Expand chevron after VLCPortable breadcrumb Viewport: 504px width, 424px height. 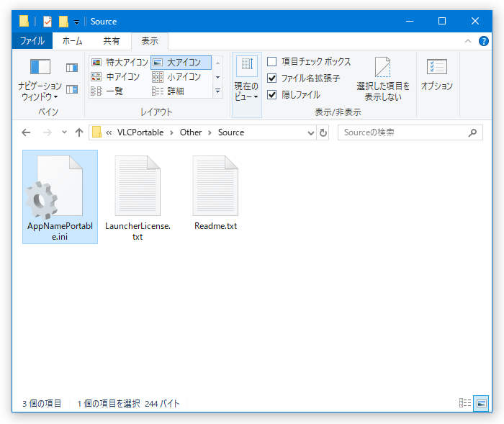point(171,132)
